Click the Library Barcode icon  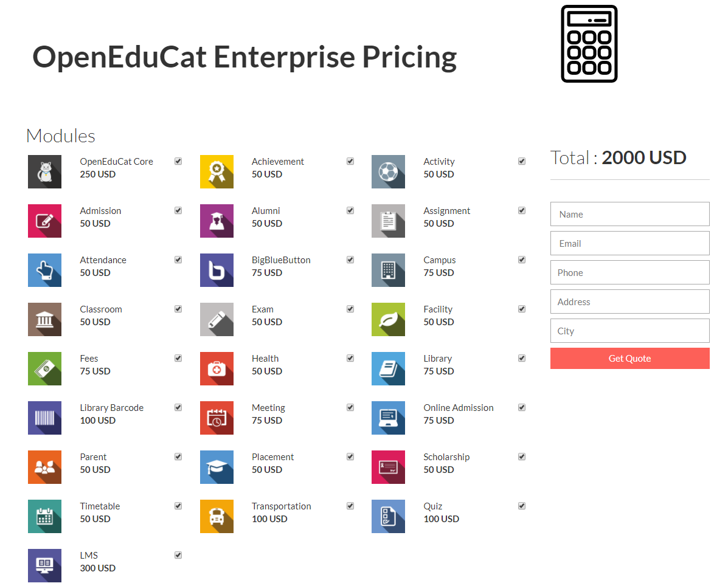pos(44,418)
